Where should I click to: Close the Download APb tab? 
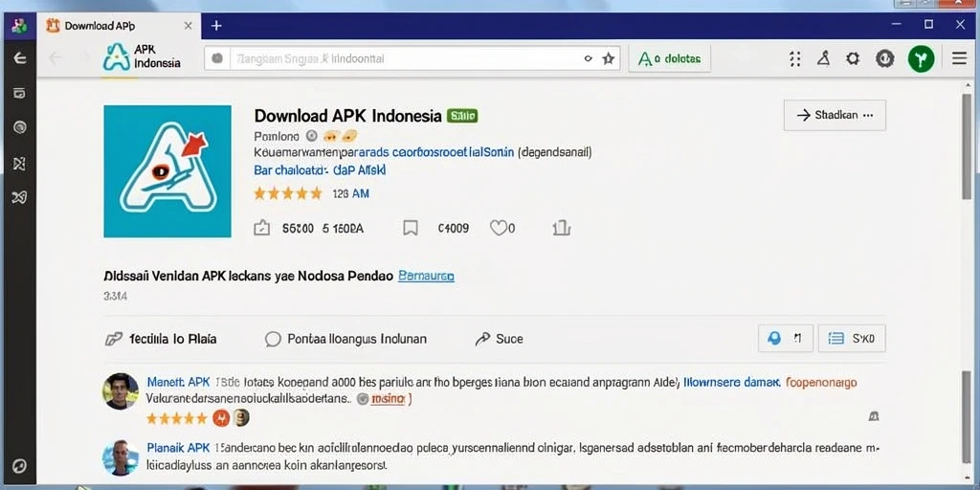[189, 26]
